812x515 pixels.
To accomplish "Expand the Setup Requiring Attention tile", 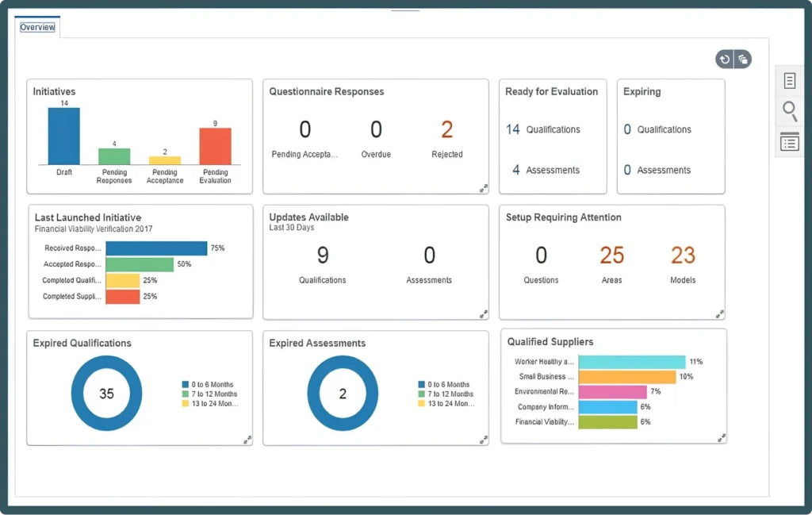I will 719,313.
